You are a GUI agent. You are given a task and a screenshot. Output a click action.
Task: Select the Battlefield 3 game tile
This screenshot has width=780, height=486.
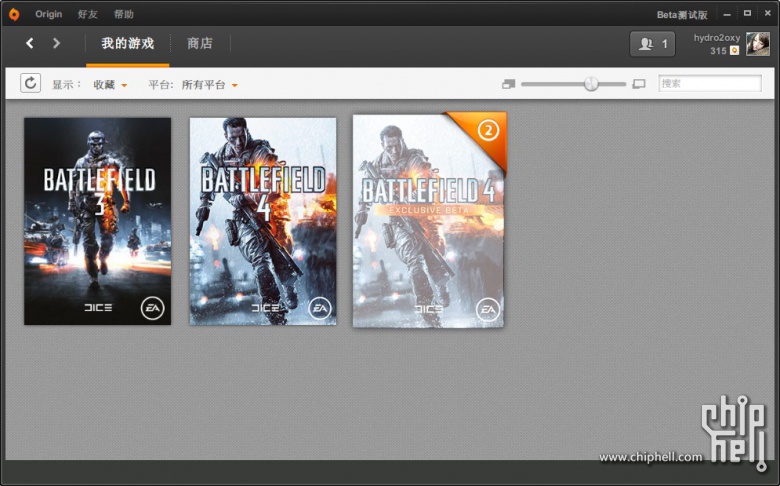pos(98,221)
